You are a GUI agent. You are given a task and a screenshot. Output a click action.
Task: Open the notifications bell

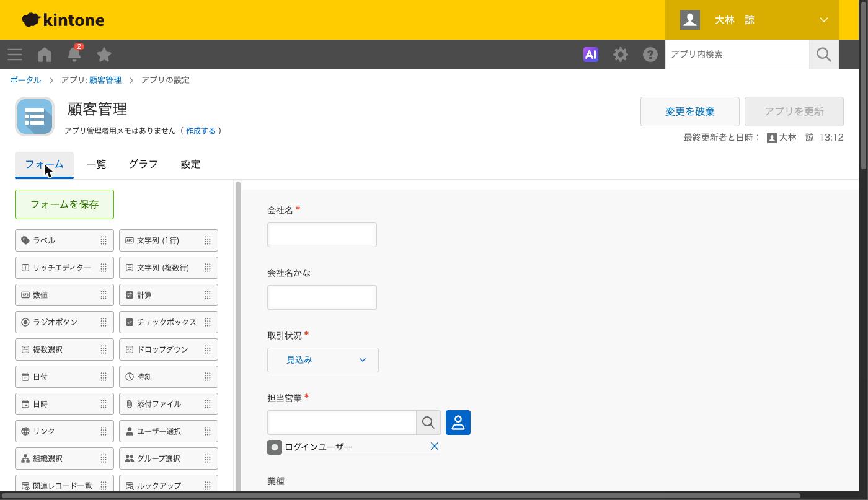[x=74, y=54]
